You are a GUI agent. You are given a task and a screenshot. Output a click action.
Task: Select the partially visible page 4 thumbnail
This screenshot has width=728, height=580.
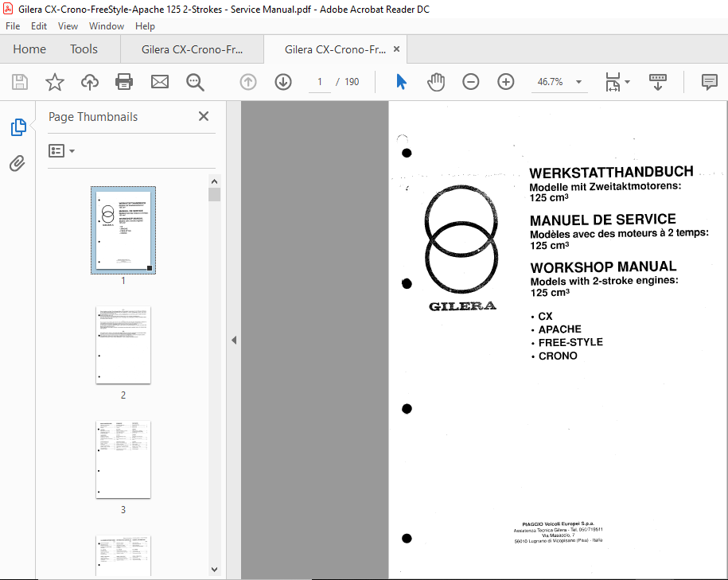pos(123,555)
